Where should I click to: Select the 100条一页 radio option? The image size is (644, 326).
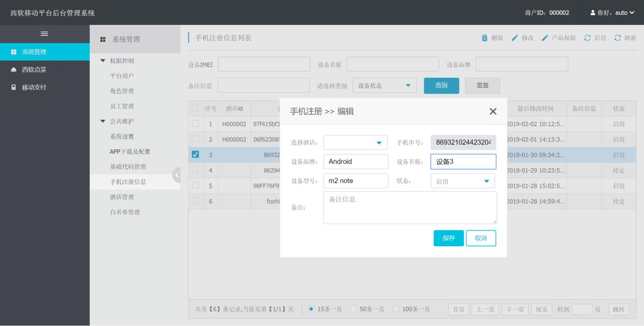(396, 310)
